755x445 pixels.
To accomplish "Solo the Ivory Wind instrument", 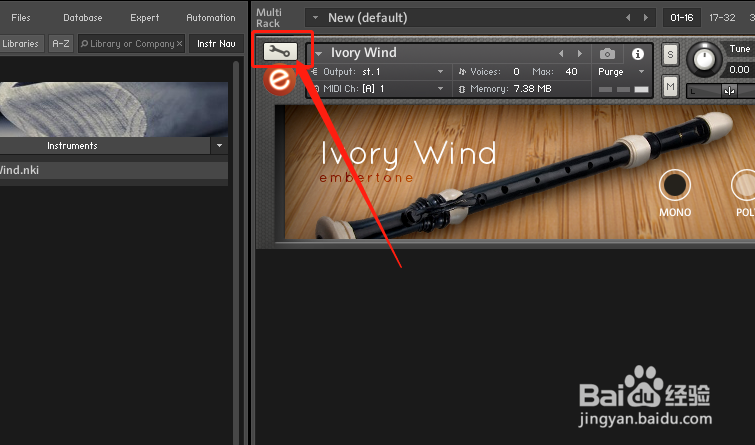I will coord(670,54).
